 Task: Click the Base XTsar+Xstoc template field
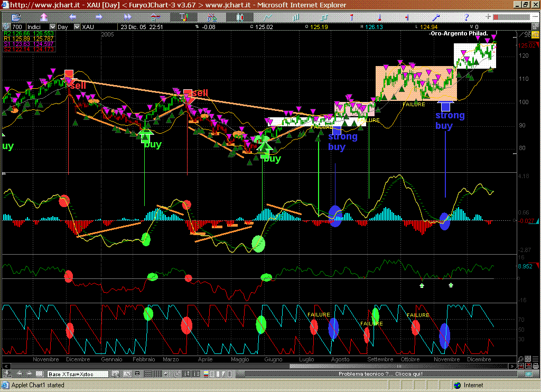tap(78, 374)
